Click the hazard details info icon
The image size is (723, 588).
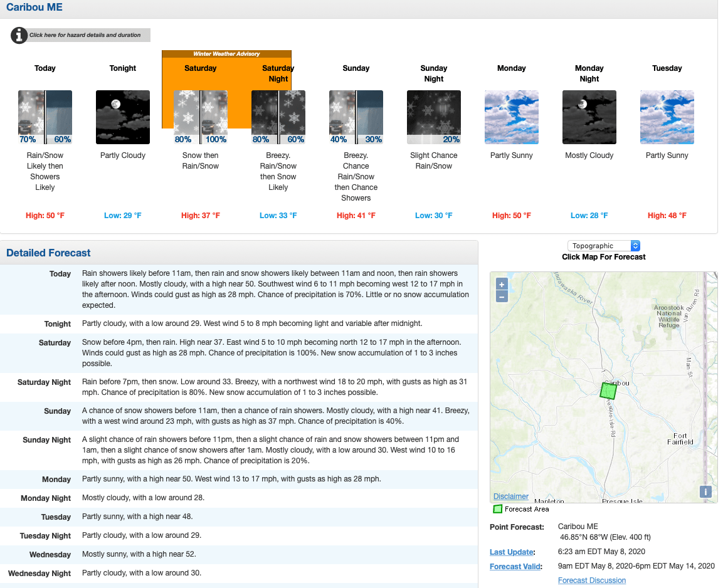[19, 35]
